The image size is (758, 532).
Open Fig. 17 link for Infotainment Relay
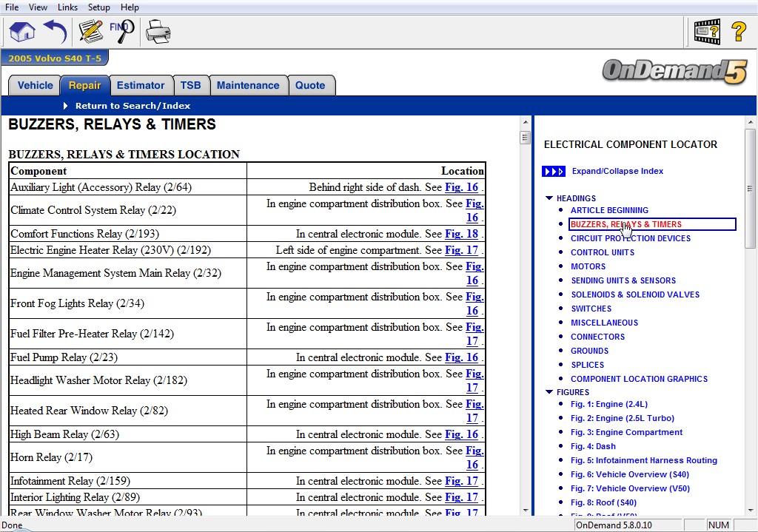(461, 481)
